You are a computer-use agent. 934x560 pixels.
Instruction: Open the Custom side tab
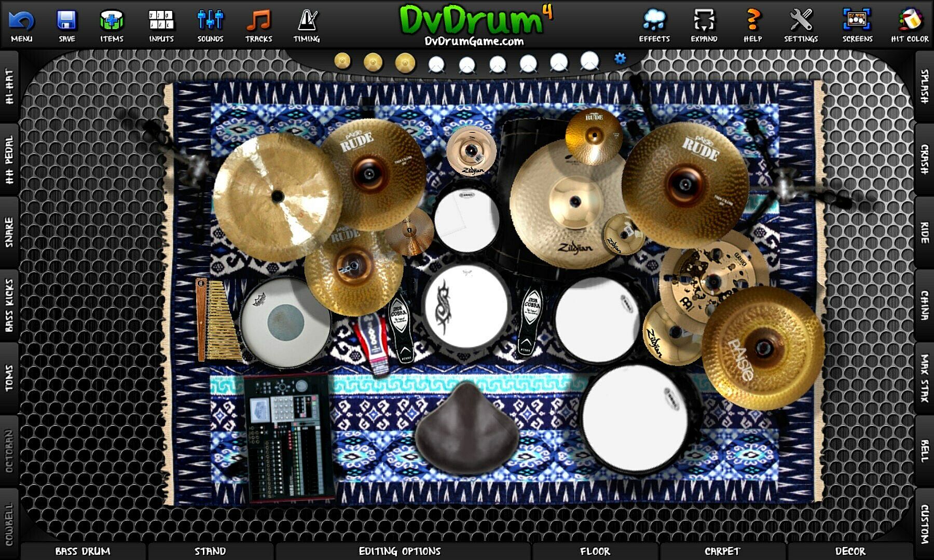coord(925,524)
